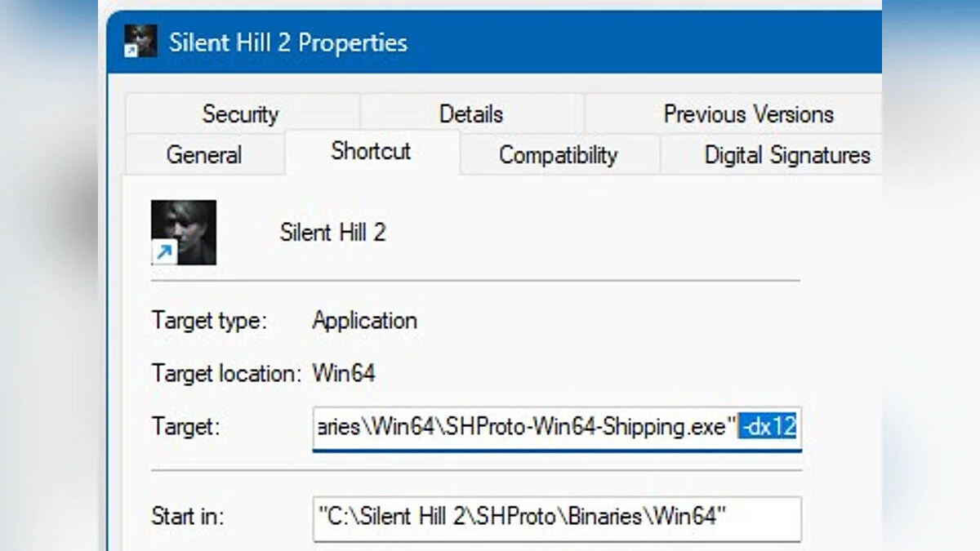Click the Win64 target location value
Viewport: 980px width, 551px height.
[344, 374]
